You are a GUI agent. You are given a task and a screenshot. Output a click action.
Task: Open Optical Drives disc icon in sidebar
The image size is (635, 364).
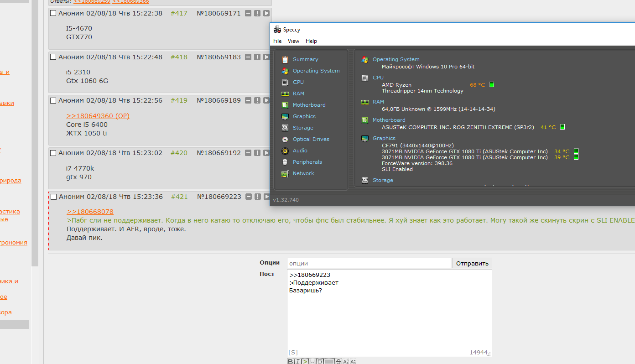pyautogui.click(x=285, y=139)
